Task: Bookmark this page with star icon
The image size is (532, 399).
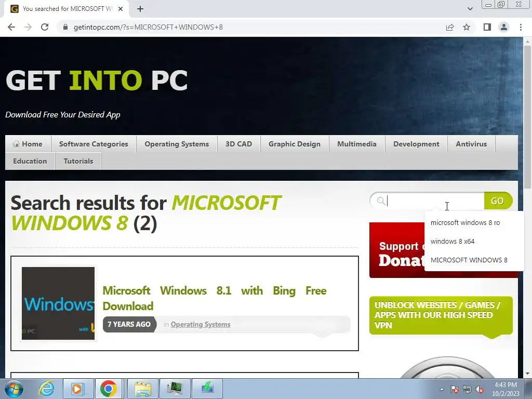Action: coord(467,27)
